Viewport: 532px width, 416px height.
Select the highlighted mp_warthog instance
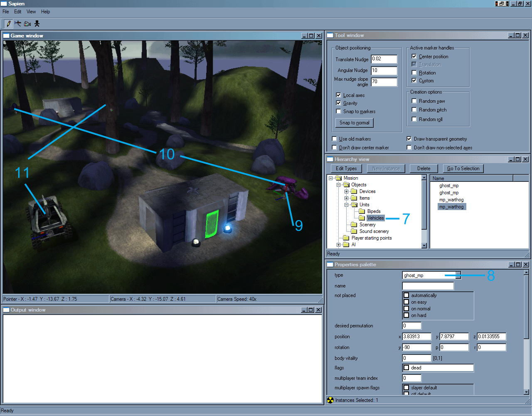pos(452,207)
